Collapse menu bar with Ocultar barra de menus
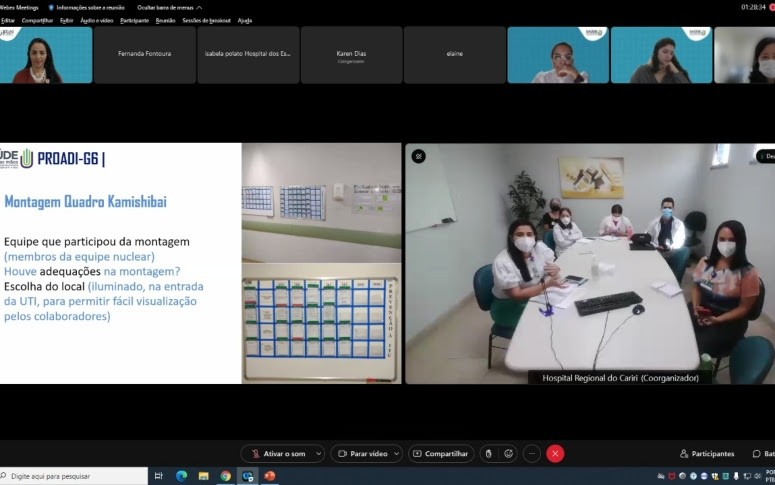775x485 pixels. coord(169,7)
